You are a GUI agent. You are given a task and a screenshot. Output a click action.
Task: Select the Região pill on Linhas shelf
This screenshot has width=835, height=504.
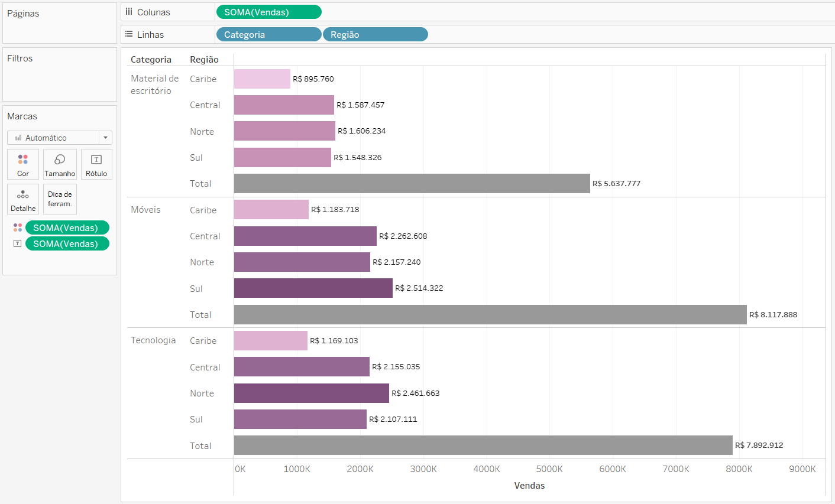(x=376, y=34)
